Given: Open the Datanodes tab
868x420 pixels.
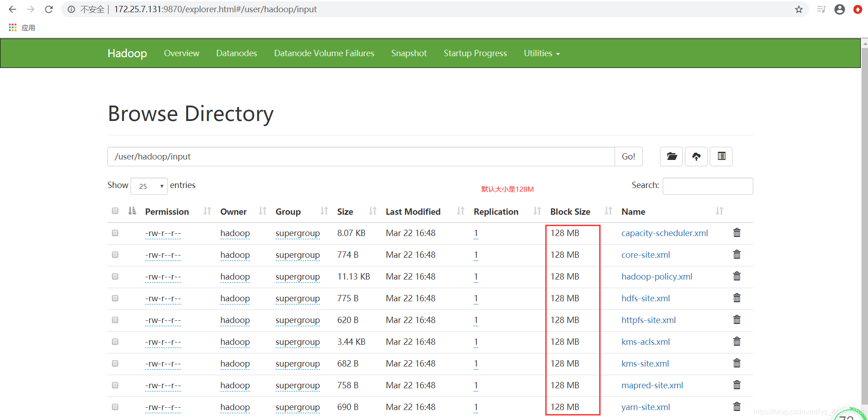Looking at the screenshot, I should (x=237, y=53).
